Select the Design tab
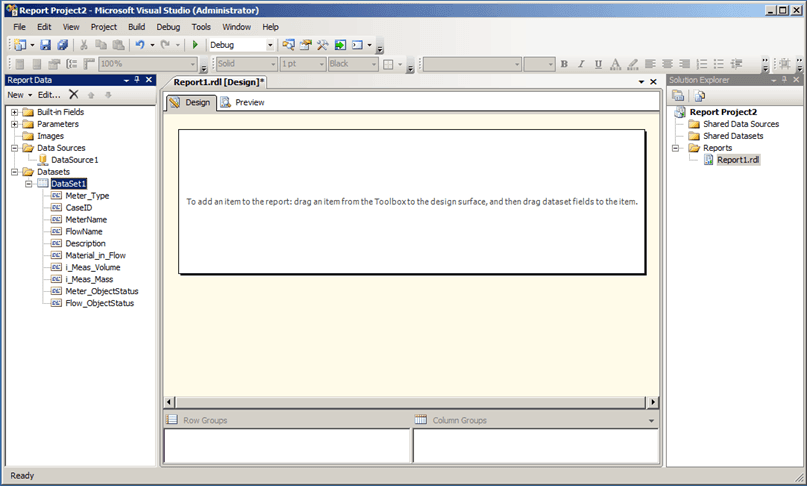 pyautogui.click(x=190, y=102)
